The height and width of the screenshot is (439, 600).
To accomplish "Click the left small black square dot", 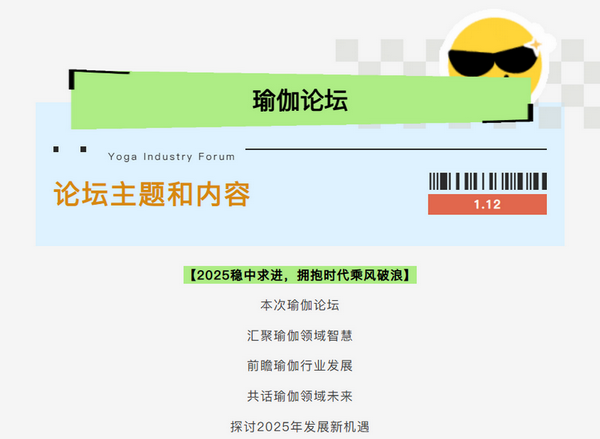I will point(56,149).
